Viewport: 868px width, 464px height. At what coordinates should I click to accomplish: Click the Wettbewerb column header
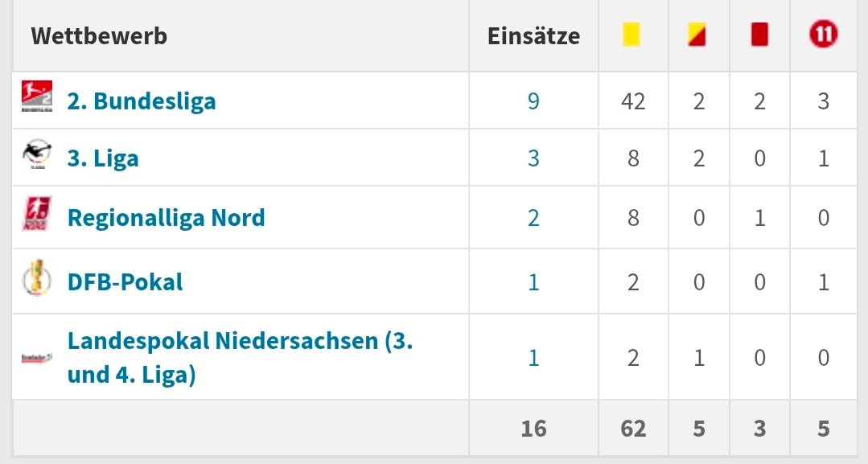[x=99, y=36]
